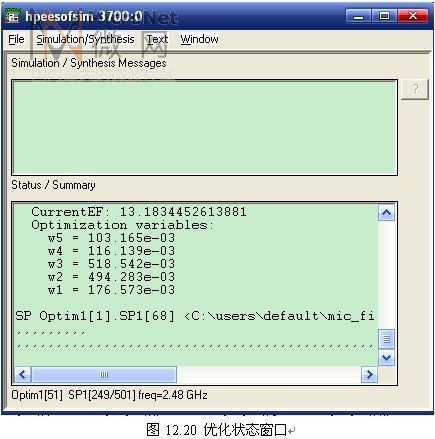
Task: Click the hpeesofsim application icon in title bar
Action: pyautogui.click(x=13, y=16)
